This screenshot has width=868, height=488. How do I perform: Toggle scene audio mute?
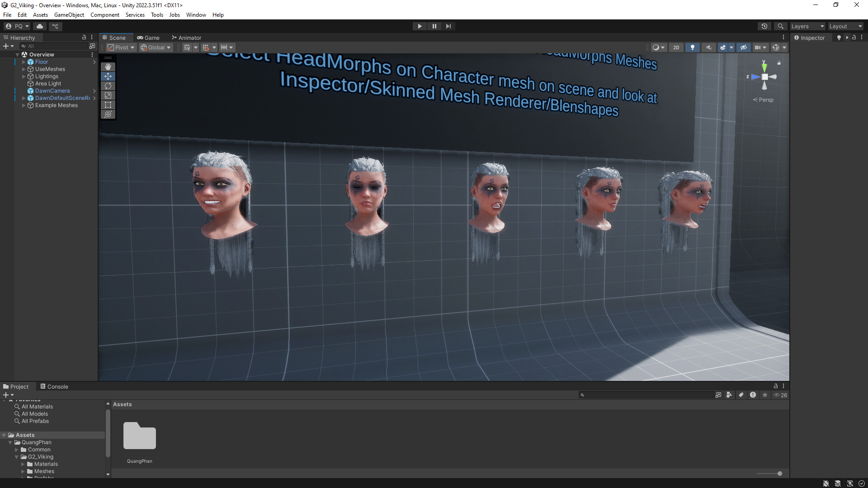[x=709, y=47]
